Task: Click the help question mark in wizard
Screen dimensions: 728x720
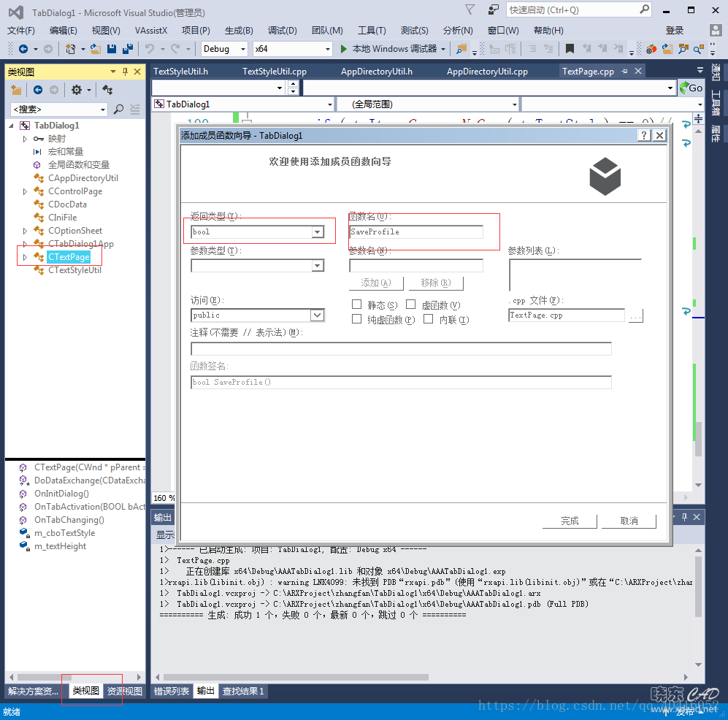Action: (643, 135)
